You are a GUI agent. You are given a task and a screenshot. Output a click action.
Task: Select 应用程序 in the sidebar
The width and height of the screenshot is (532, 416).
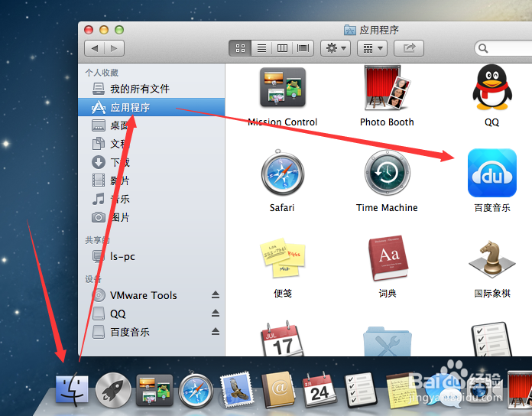tap(151, 107)
